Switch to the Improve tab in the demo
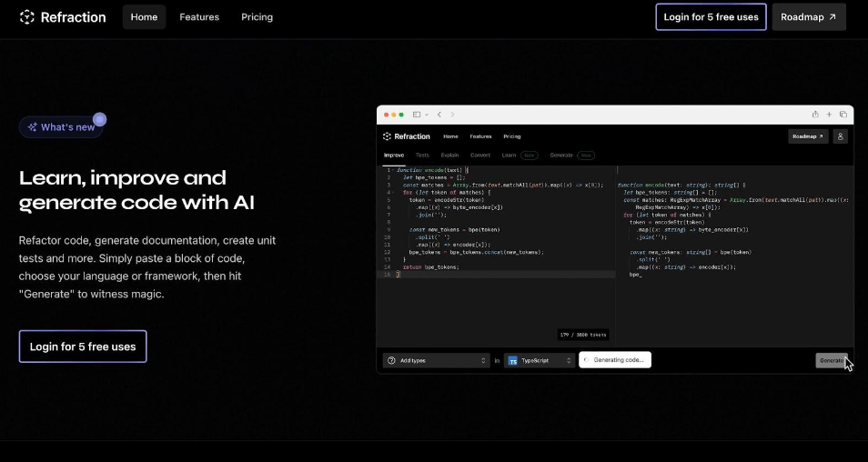 394,156
